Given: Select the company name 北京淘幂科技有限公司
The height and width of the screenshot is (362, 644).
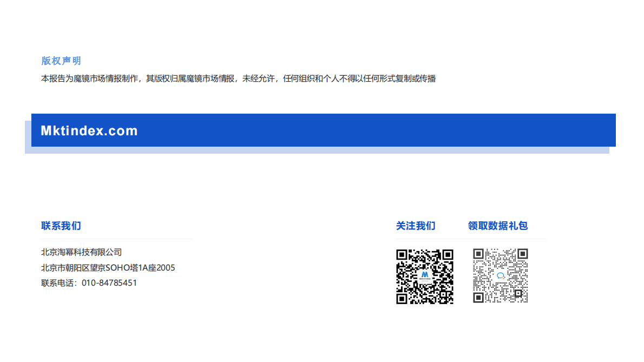Looking at the screenshot, I should click(x=81, y=252).
